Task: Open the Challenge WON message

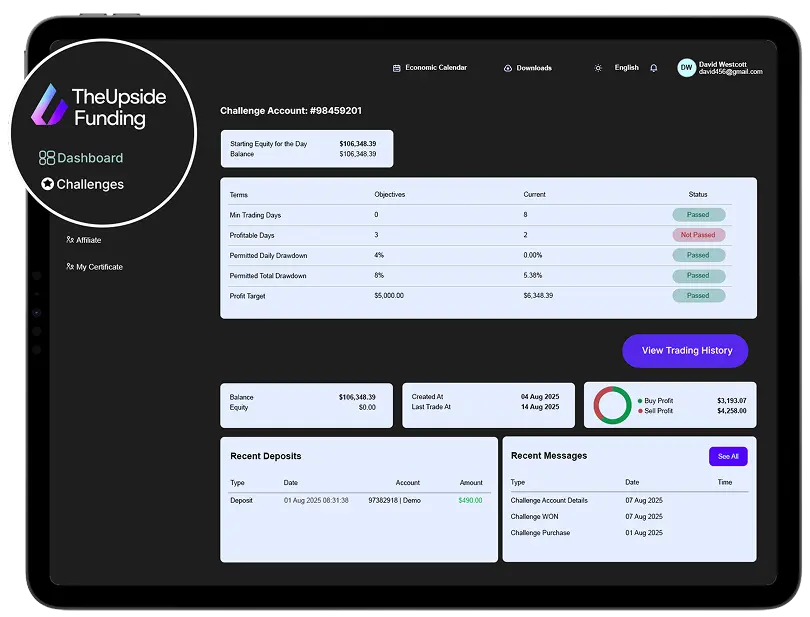Action: 535,516
